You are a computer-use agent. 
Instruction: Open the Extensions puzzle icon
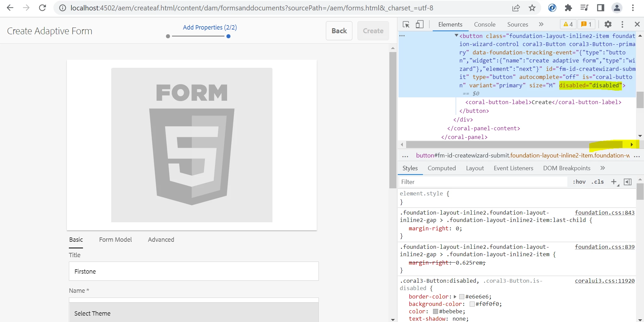(x=568, y=8)
